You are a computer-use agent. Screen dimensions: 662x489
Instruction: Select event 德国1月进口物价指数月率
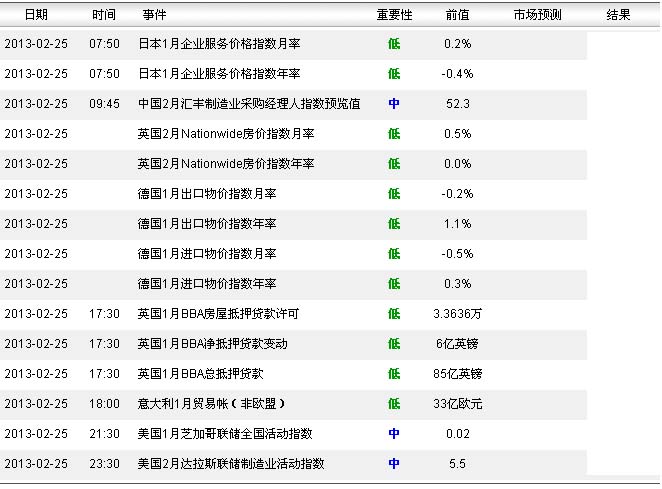click(x=207, y=254)
